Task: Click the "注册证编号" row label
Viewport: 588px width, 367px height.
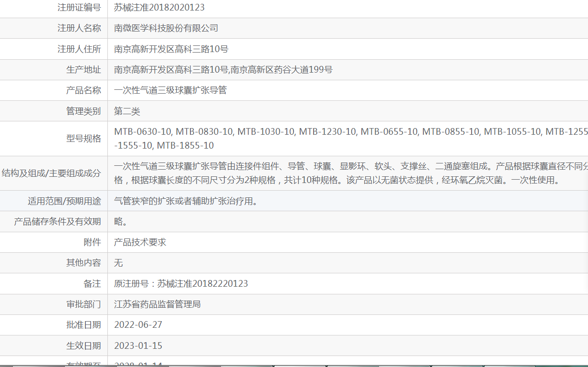Action: coord(79,8)
